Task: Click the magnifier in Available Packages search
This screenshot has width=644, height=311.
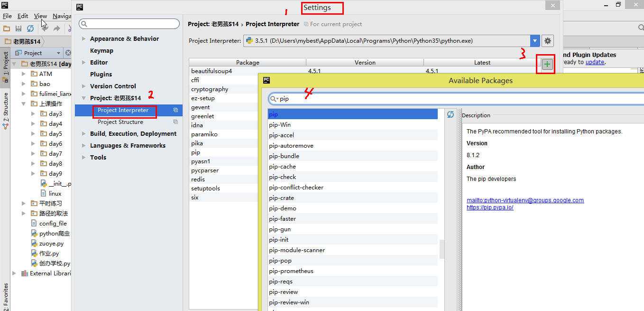Action: click(x=274, y=99)
